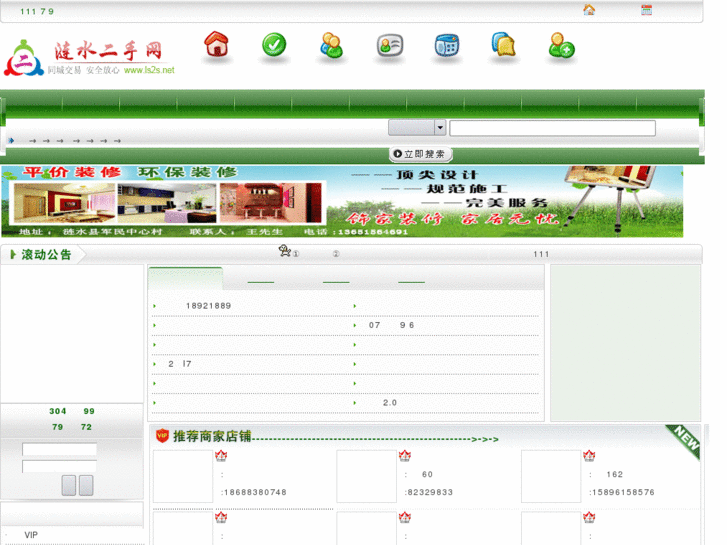
Task: Click the calendar icon in top bar
Action: [x=646, y=10]
